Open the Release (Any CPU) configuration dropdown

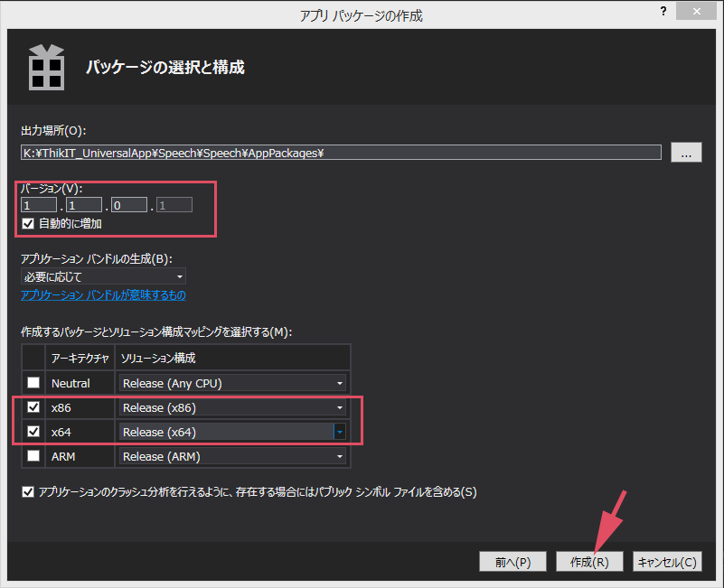(232, 383)
